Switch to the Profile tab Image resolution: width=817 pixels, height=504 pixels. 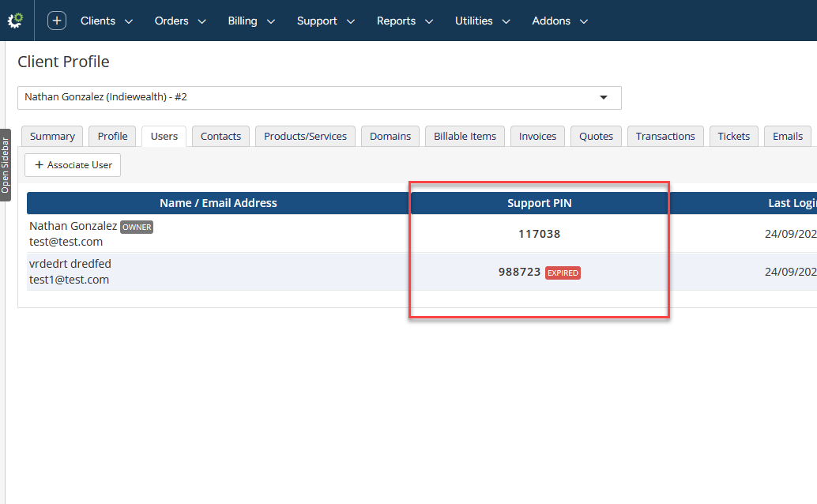click(x=112, y=136)
